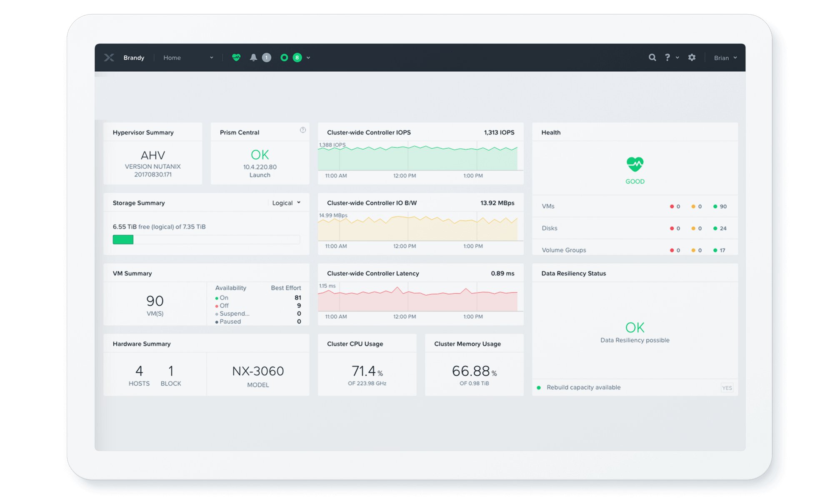Expand the Brian user menu
Viewport: 840px width, 504px height.
725,57
